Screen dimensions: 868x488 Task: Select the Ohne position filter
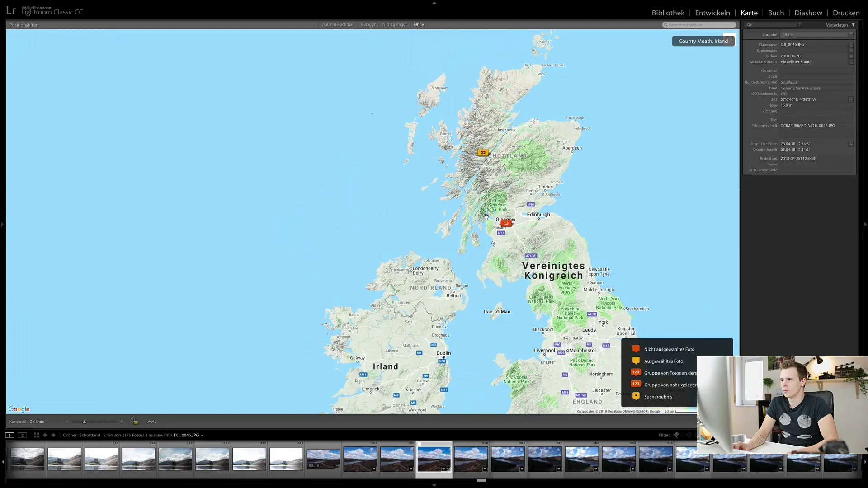(419, 24)
